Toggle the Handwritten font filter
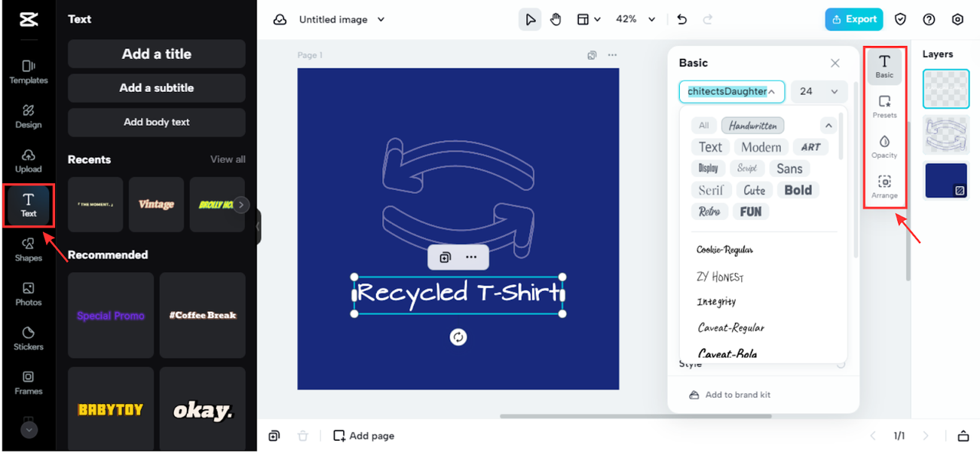This screenshot has height=456, width=980. pos(753,126)
